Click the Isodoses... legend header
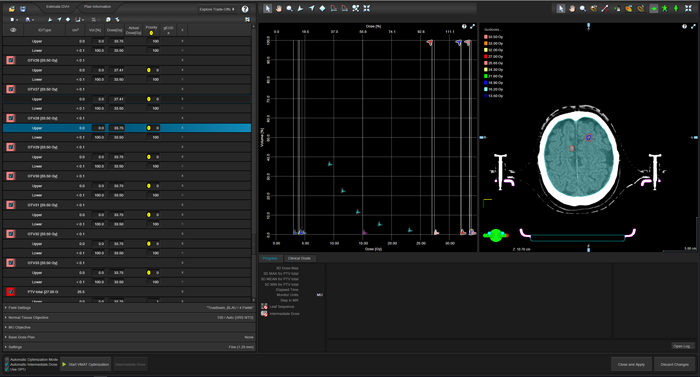 492,30
